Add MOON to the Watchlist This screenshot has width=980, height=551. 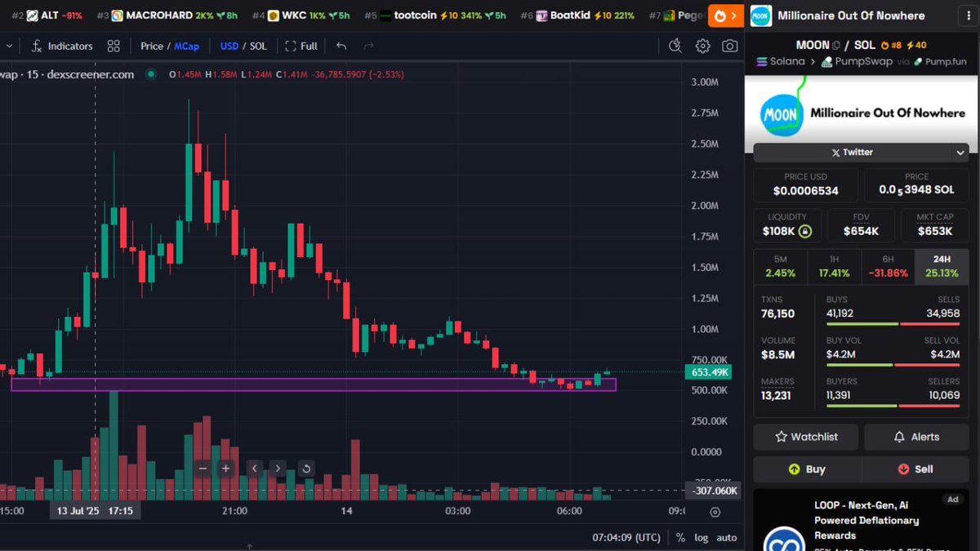click(806, 437)
